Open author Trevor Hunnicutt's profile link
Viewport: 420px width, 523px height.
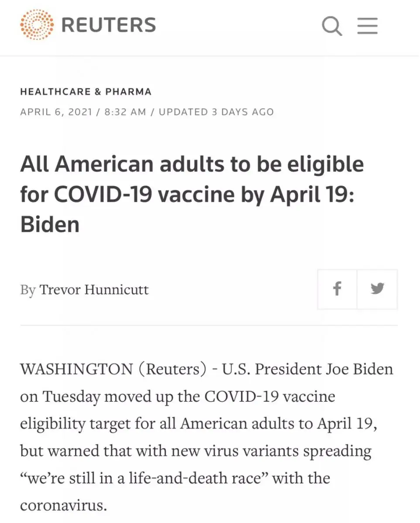pos(94,290)
